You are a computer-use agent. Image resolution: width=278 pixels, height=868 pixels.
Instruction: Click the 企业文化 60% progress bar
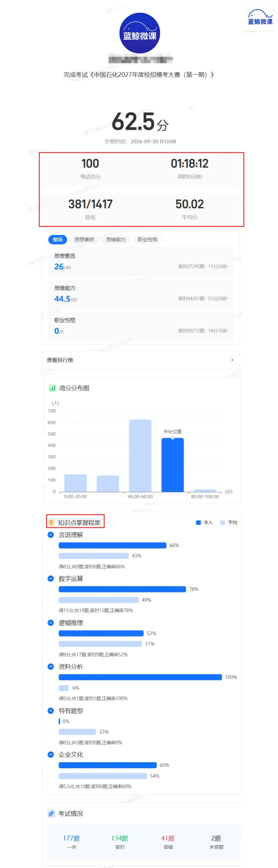tap(108, 765)
